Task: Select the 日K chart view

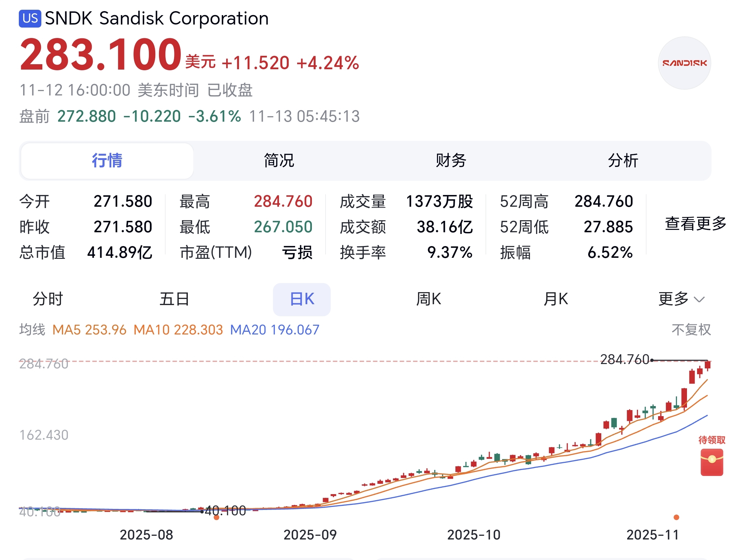Action: [x=301, y=299]
